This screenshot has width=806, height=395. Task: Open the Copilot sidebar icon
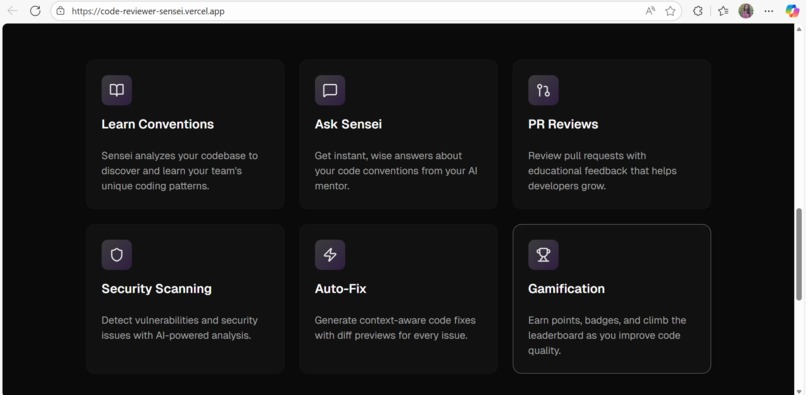[792, 11]
